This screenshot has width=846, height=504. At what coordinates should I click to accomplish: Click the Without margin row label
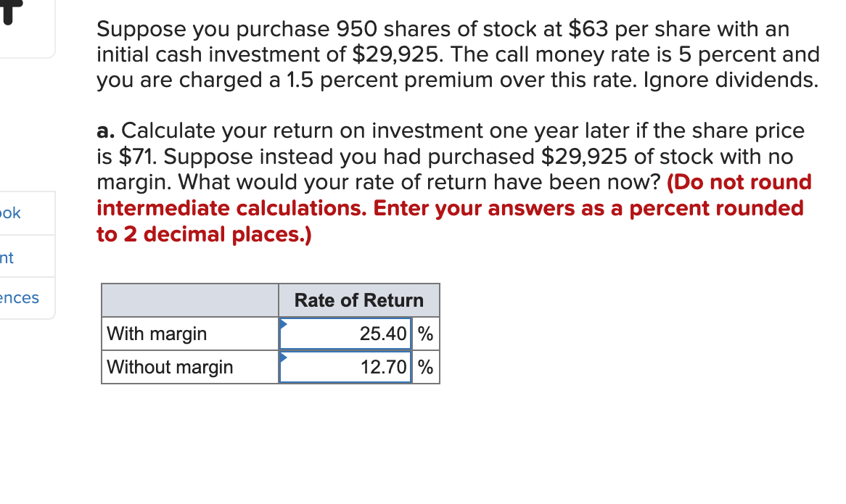(169, 367)
